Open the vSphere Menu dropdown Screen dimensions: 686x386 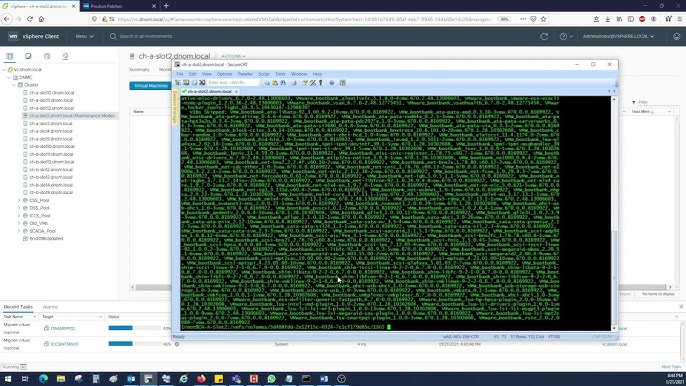click(x=84, y=36)
